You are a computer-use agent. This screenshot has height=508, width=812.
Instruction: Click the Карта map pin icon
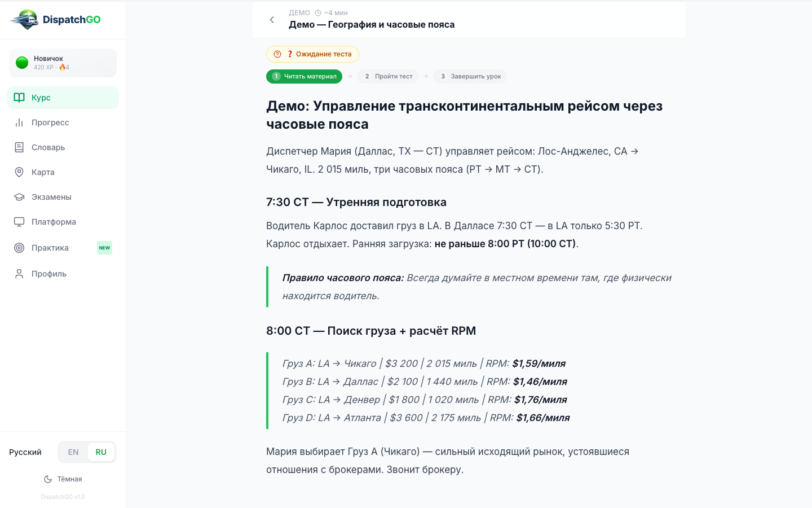pyautogui.click(x=19, y=172)
